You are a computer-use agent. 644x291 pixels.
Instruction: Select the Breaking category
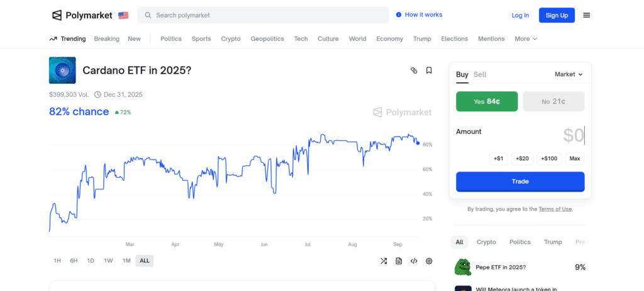(x=107, y=39)
